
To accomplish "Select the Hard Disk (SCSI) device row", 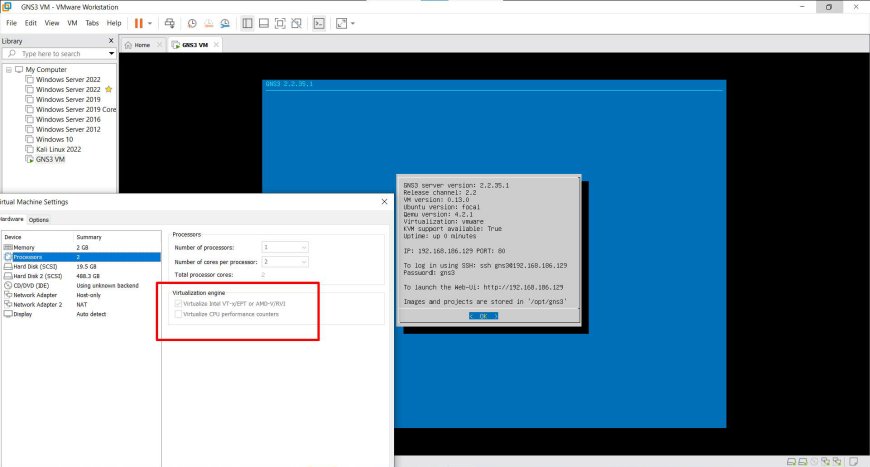I will click(82, 266).
